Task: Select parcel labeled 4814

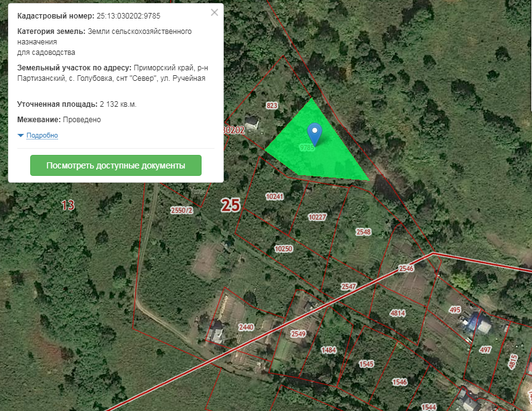Action: point(398,313)
